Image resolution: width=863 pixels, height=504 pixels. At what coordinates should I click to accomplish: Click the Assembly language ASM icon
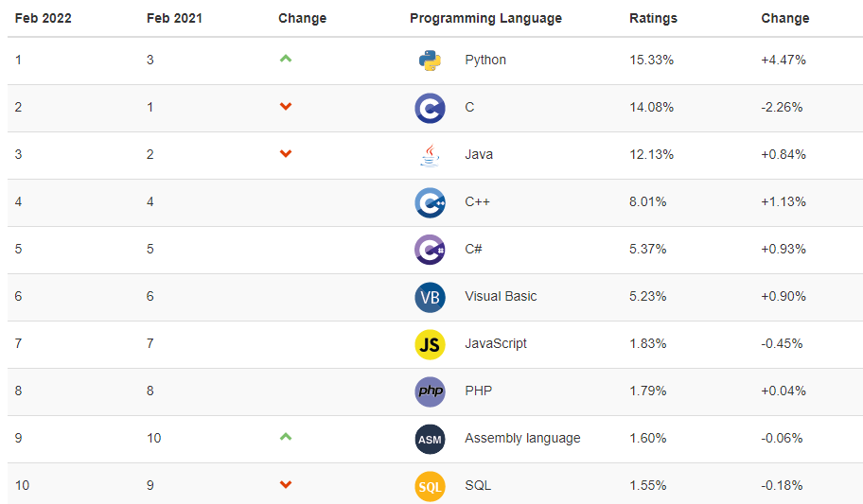(430, 439)
